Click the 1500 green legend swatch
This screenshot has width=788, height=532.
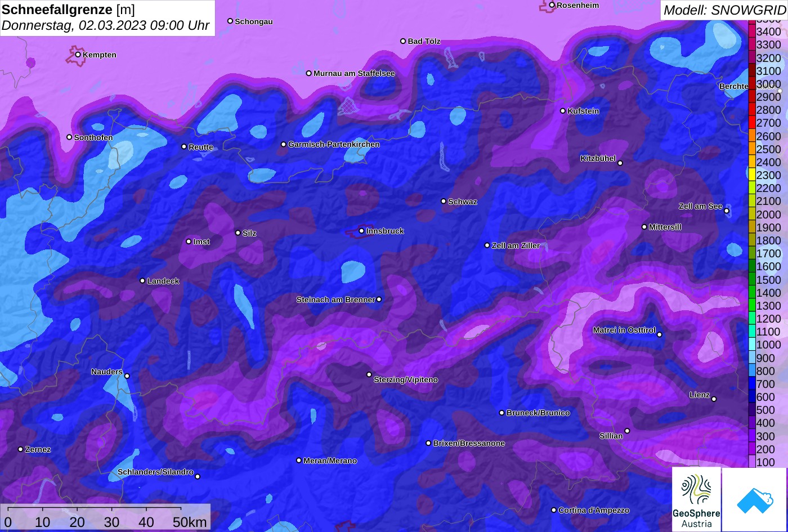(751, 280)
